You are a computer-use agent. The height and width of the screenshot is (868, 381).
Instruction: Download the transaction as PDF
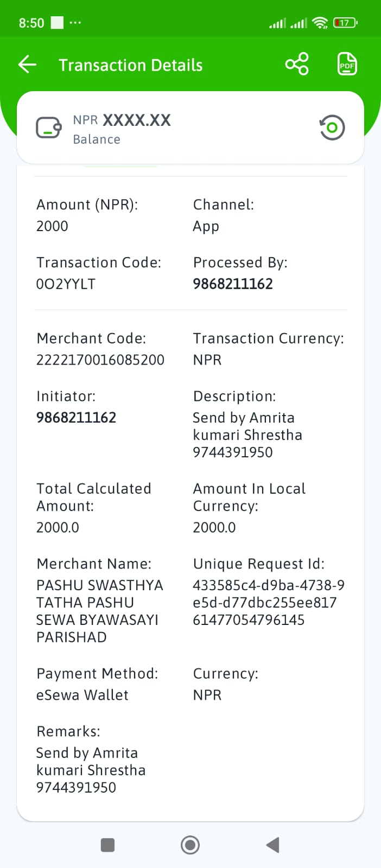(347, 64)
